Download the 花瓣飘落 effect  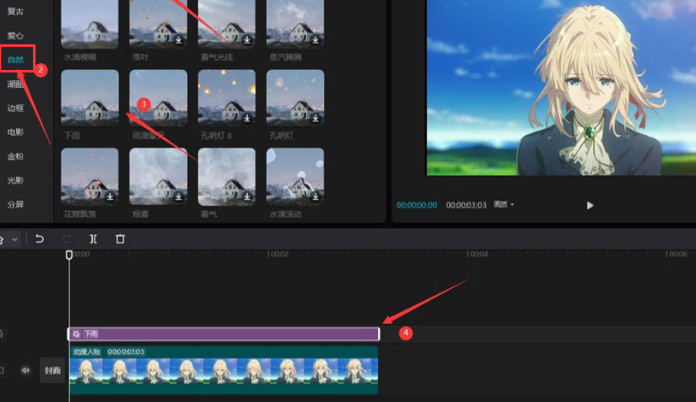coord(110,196)
